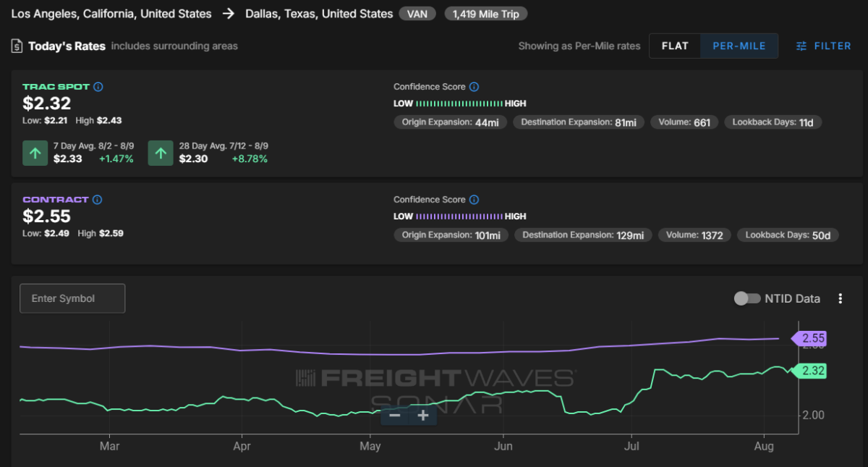Switch to PER-MILE rates view
The height and width of the screenshot is (467, 868).
(x=739, y=46)
